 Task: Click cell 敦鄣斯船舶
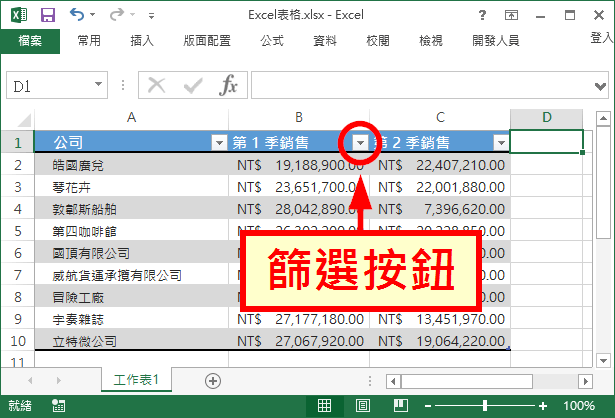(131, 209)
